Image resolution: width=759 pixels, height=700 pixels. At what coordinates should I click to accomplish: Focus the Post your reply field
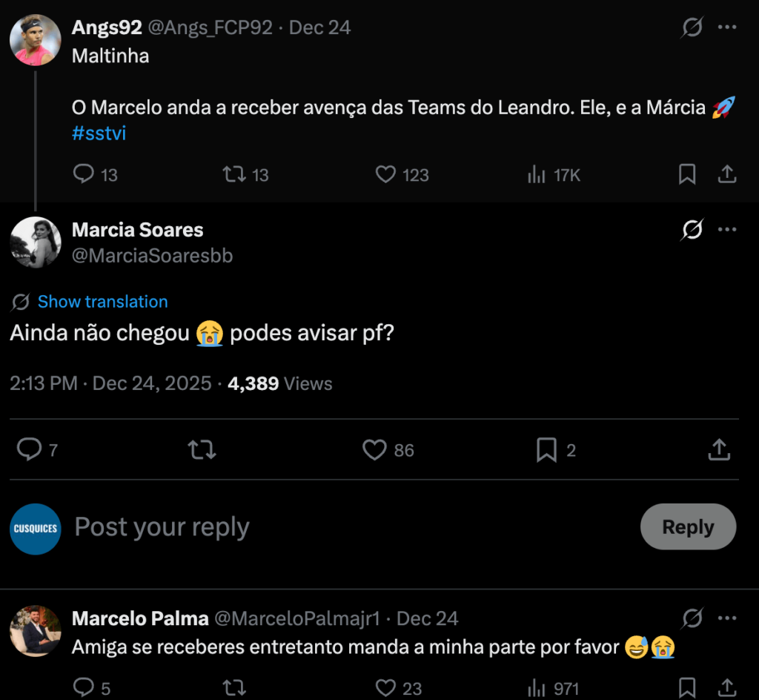coord(296,527)
